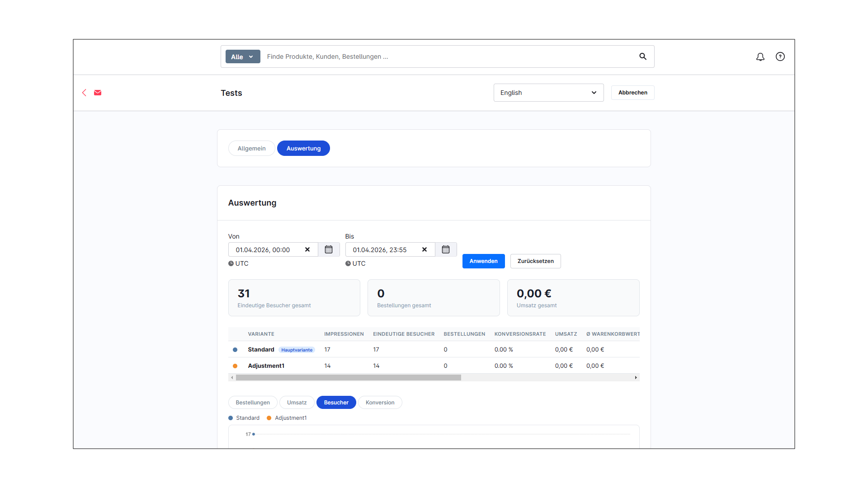
Task: Select the Auswertung tab
Action: (x=303, y=148)
